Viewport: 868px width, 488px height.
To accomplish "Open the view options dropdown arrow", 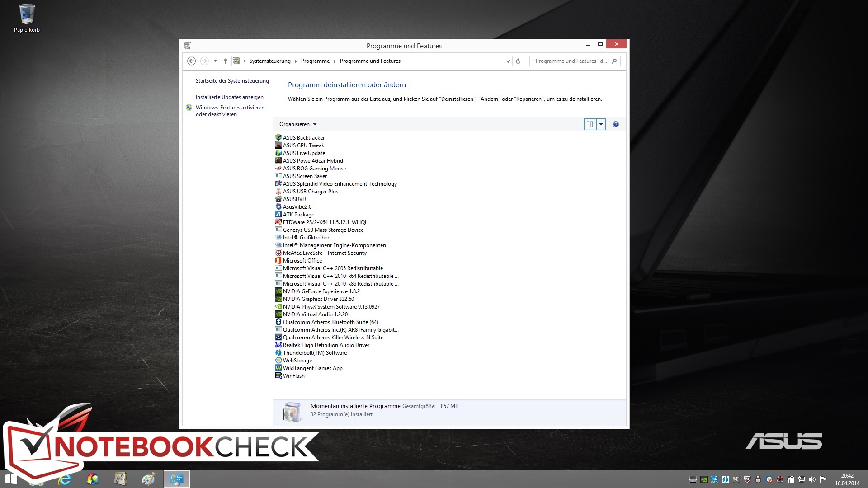I will pos(601,124).
